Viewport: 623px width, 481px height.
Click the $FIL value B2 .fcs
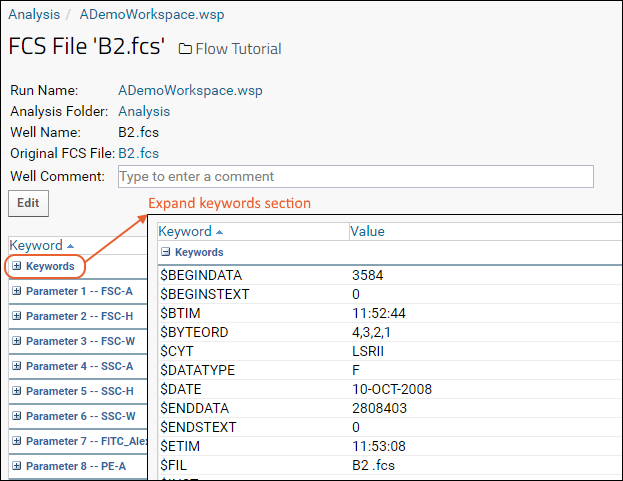coord(373,465)
